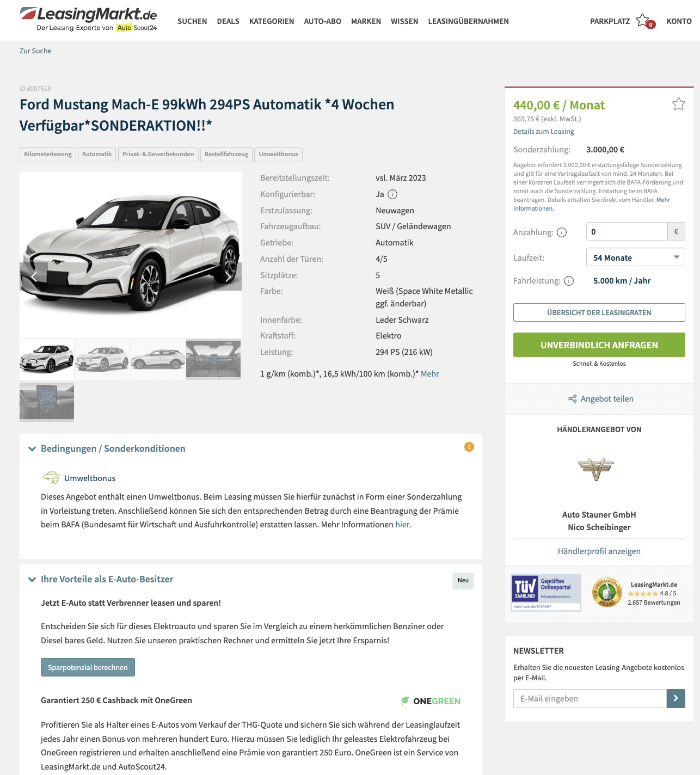Open LEASINGÜBERNAHMEN in navigation
This screenshot has width=700, height=775.
[x=468, y=21]
